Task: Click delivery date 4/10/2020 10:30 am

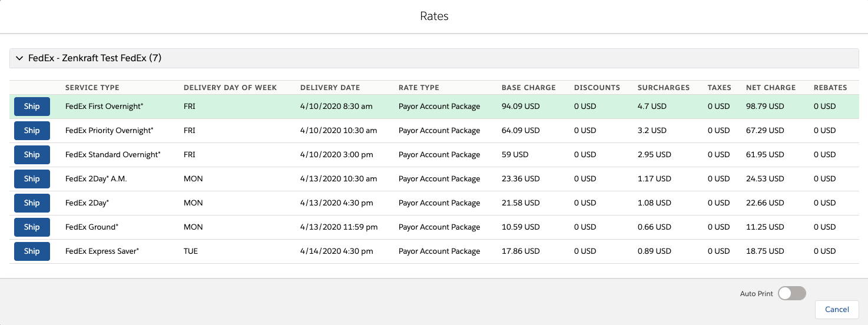Action: (x=339, y=131)
